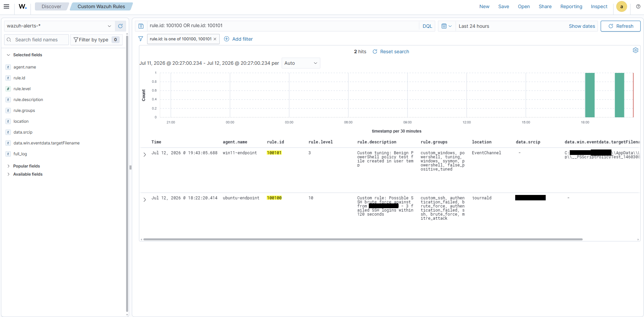Click New in the top menu

pyautogui.click(x=484, y=6)
